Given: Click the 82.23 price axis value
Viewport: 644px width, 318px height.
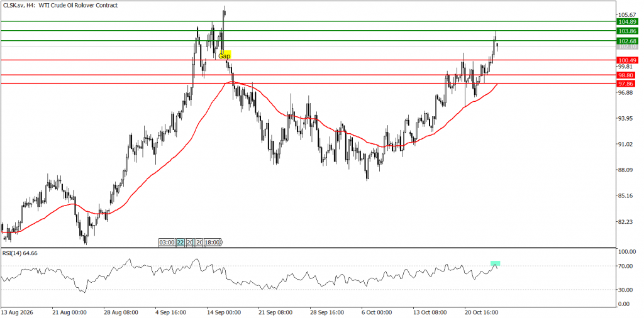Looking at the screenshot, I should 627,222.
